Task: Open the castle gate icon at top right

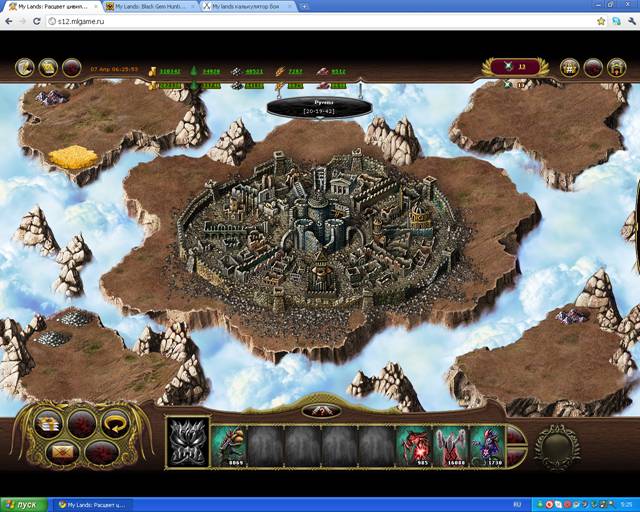Action: [616, 68]
